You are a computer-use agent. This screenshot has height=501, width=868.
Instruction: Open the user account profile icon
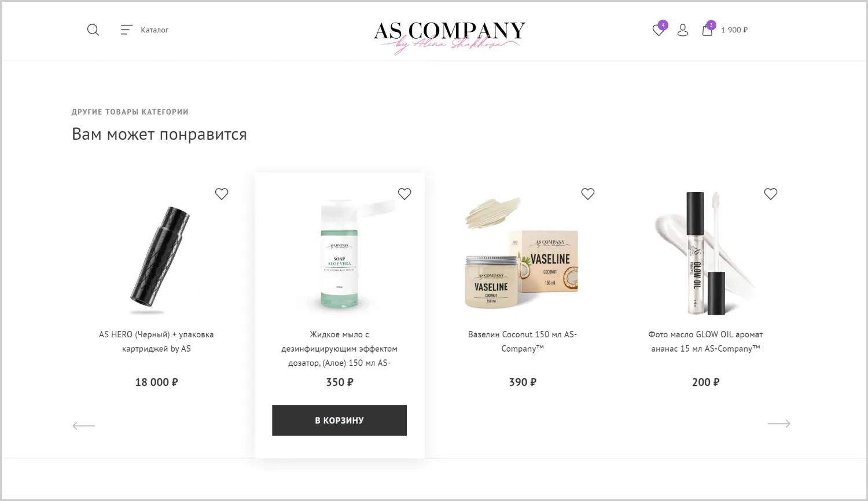(683, 30)
